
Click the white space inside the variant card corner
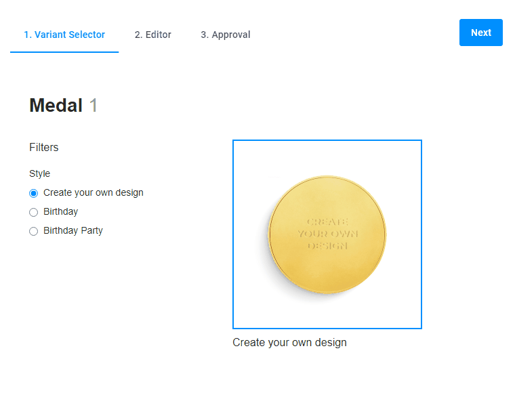tap(247, 154)
